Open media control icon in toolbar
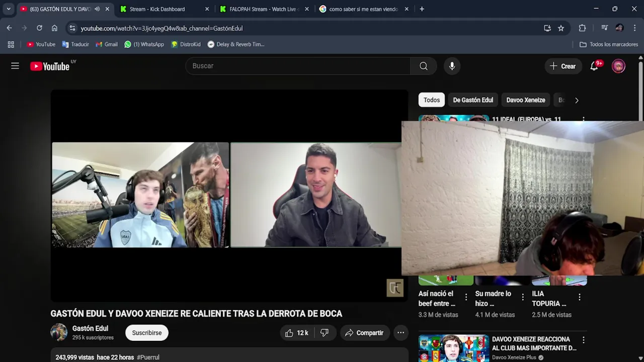 coord(605,28)
